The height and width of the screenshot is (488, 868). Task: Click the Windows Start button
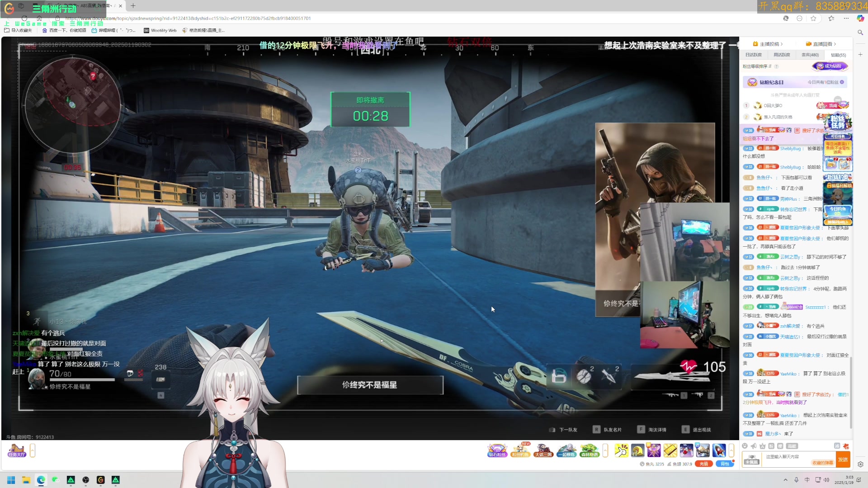tap(11, 480)
